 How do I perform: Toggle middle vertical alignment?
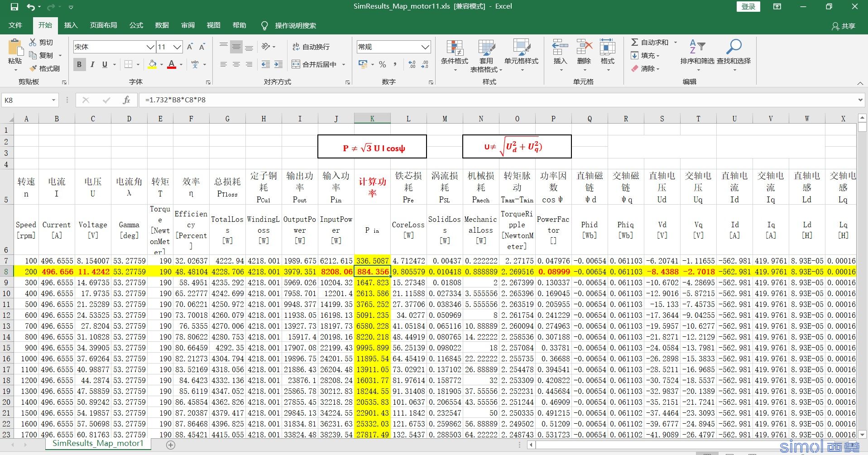click(236, 47)
